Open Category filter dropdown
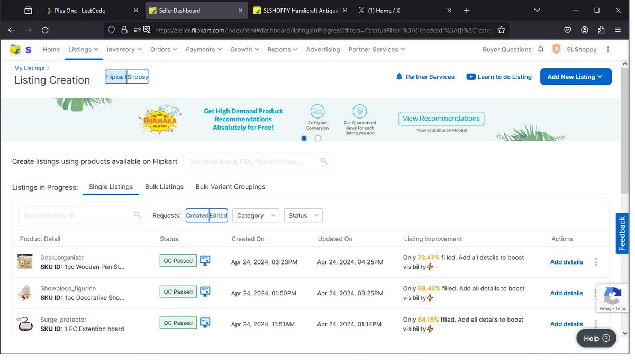 [x=256, y=215]
